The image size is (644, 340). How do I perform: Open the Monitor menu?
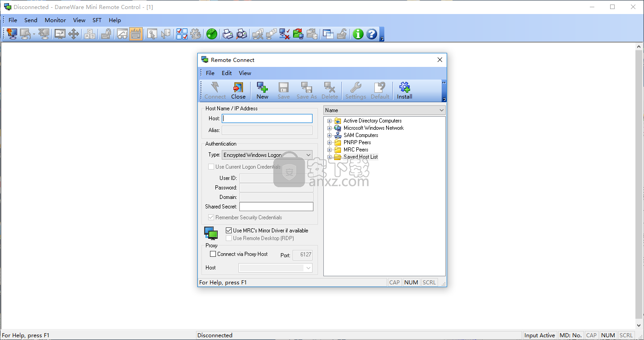[x=55, y=20]
